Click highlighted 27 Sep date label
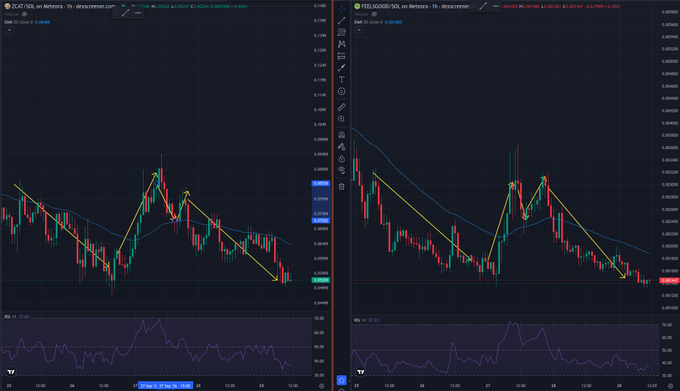The height and width of the screenshot is (391, 680). [x=165, y=386]
